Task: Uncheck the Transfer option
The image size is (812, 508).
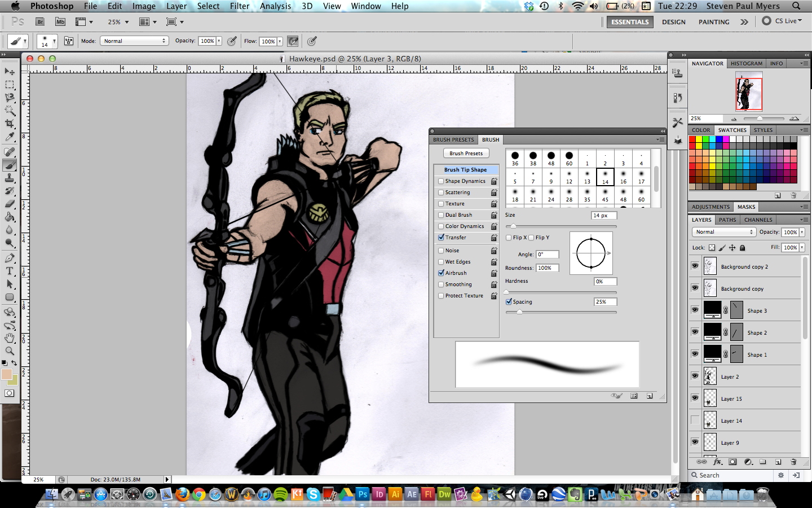Action: 441,238
